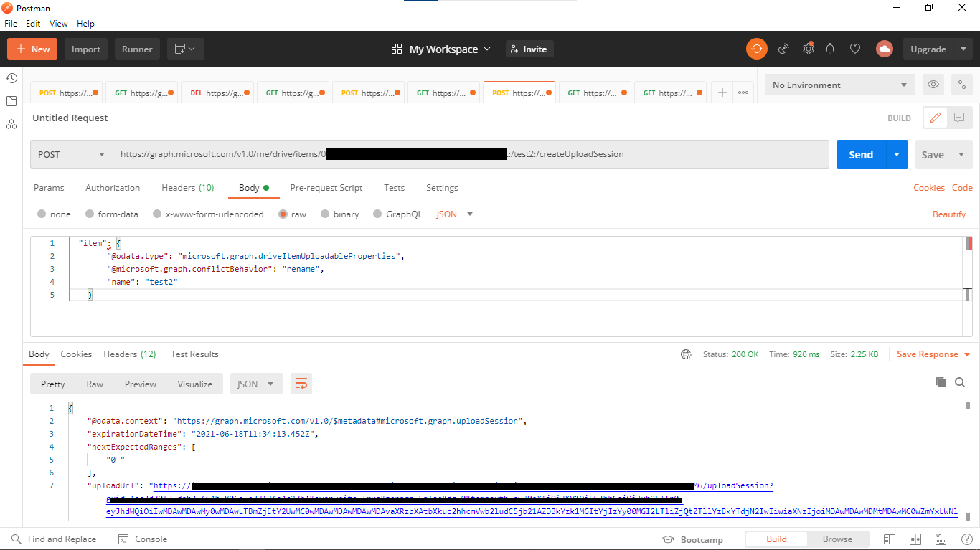This screenshot has height=550, width=980.
Task: Open manage environments sliders icon
Action: (x=961, y=85)
